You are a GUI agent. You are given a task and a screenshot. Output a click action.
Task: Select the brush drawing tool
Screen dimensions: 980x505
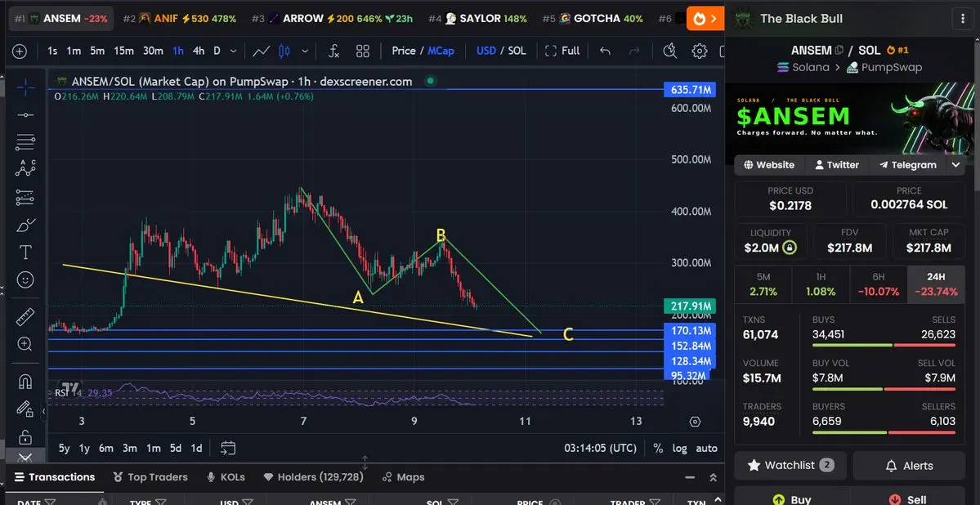(25, 225)
